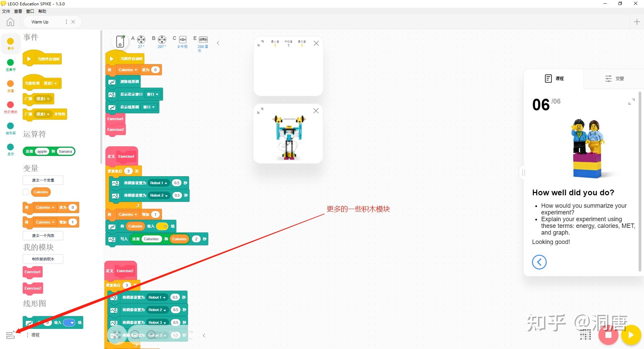
Task: Open the 查看 menu
Action: coord(18,11)
